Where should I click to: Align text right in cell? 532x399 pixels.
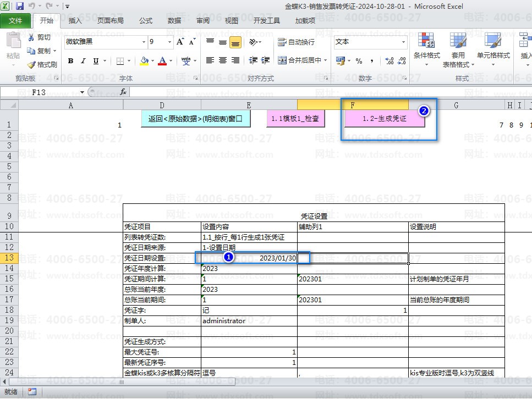click(x=235, y=60)
